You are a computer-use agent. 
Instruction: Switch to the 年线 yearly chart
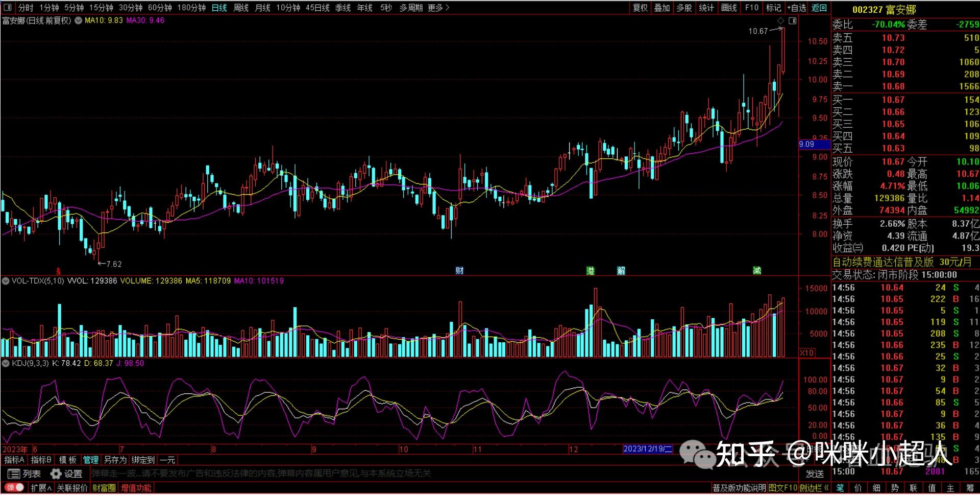(x=365, y=8)
